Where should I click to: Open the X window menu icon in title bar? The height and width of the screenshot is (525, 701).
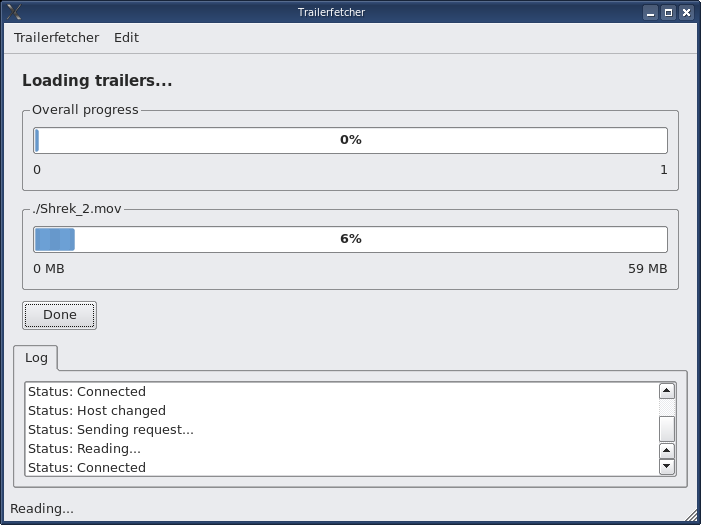pyautogui.click(x=14, y=12)
